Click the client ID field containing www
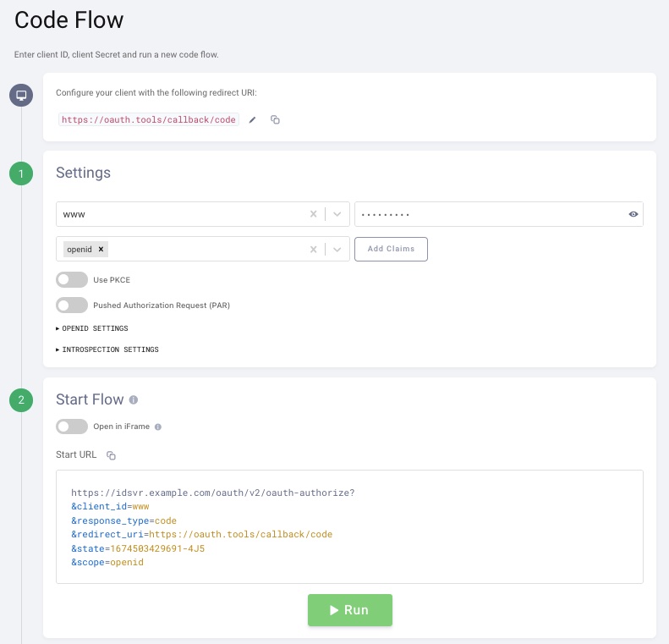Screen dimensions: 669x644 [x=203, y=214]
